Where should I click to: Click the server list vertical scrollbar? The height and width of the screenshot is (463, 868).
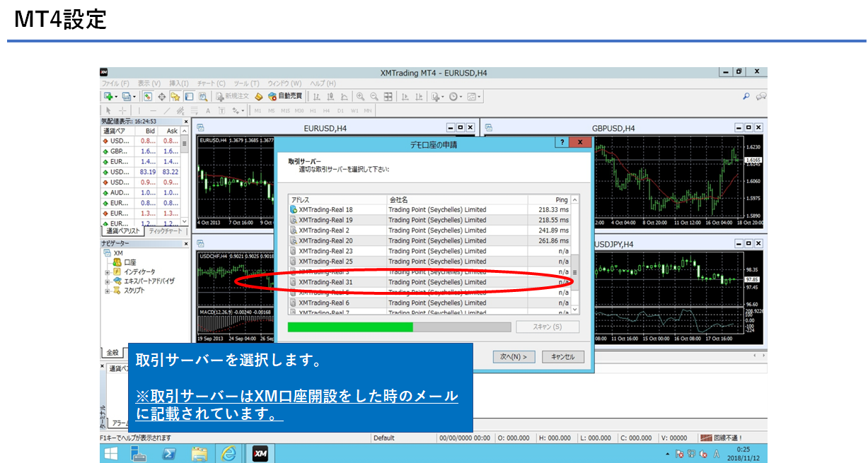click(x=575, y=256)
